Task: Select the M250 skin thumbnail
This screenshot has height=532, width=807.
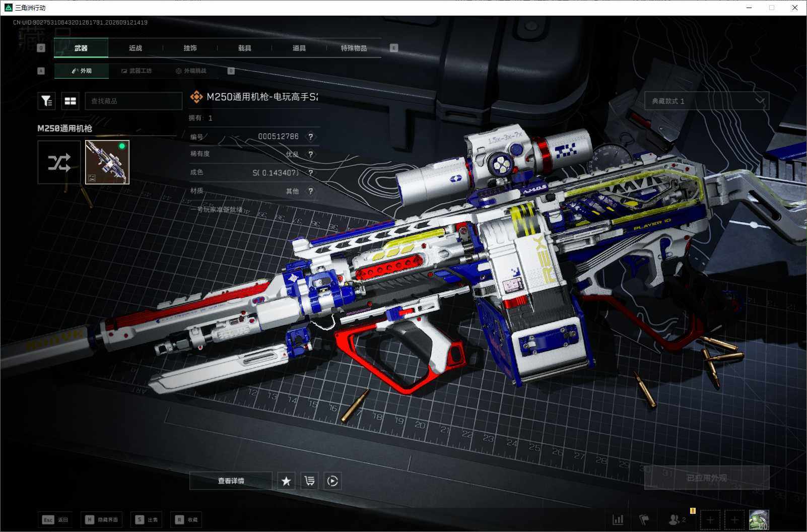Action: pos(107,162)
